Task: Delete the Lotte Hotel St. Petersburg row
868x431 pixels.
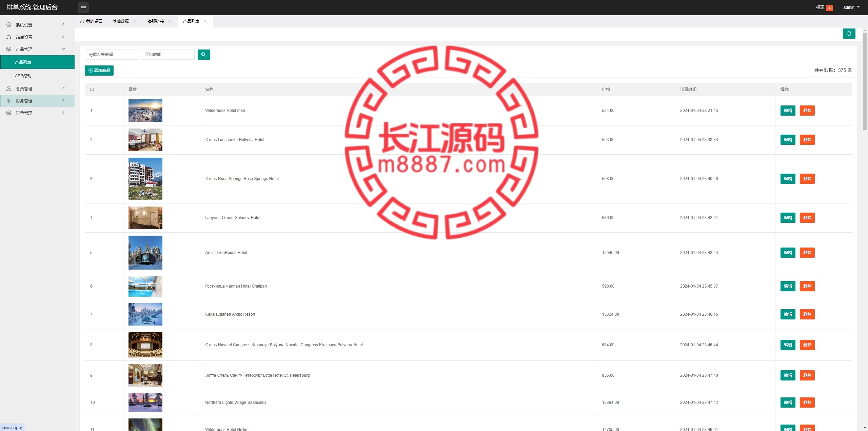Action: [x=807, y=375]
